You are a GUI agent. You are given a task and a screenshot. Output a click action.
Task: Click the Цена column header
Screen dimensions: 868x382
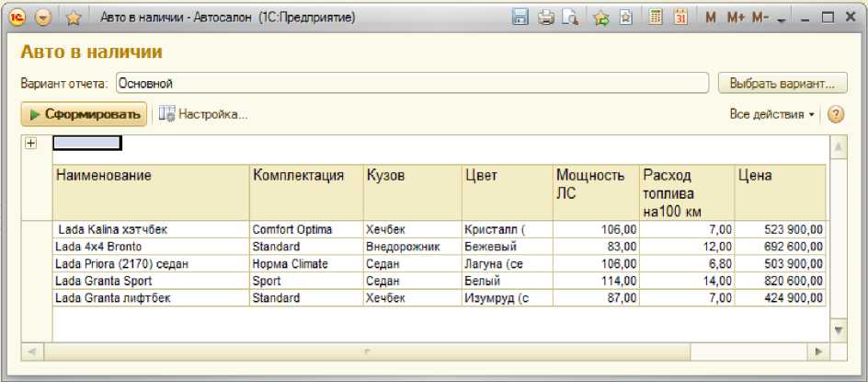pyautogui.click(x=781, y=192)
